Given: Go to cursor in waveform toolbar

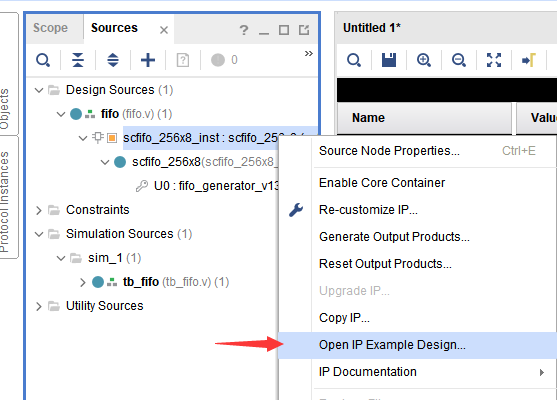Looking at the screenshot, I should tap(529, 60).
